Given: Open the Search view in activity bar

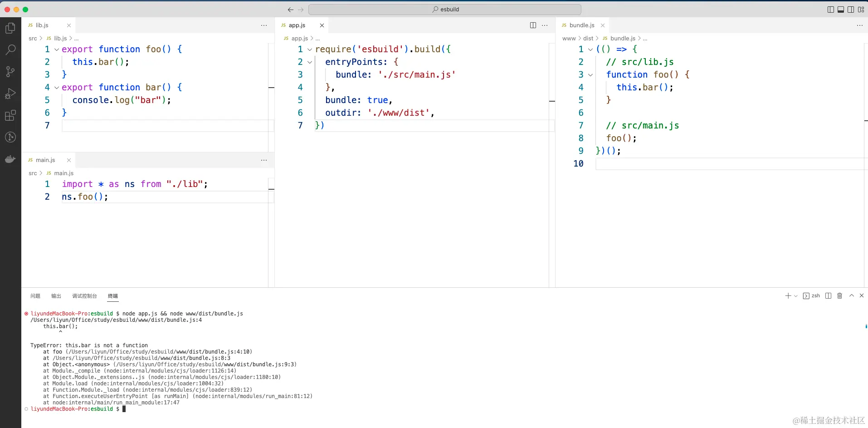Looking at the screenshot, I should (x=10, y=49).
